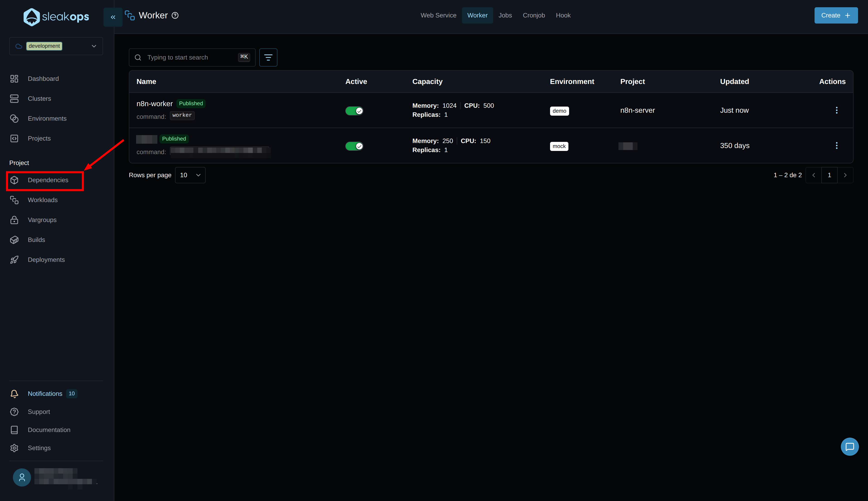868x501 pixels.
Task: Expand the development environment selector
Action: [x=56, y=46]
